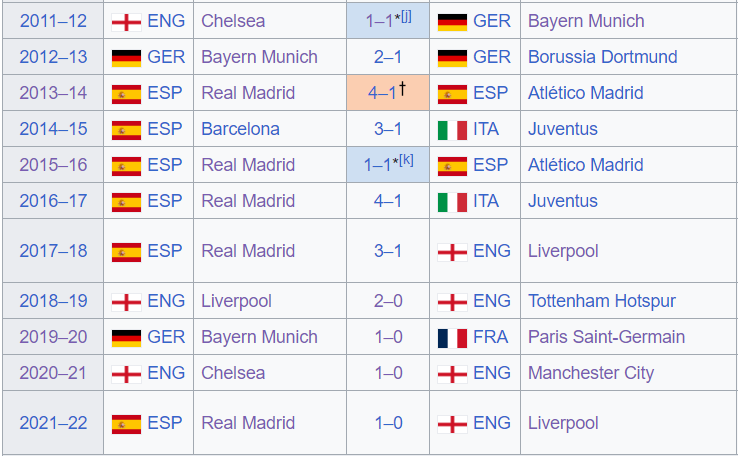Image resolution: width=738 pixels, height=456 pixels.
Task: Click the Spain flag beside Barcelona
Action: 126,130
